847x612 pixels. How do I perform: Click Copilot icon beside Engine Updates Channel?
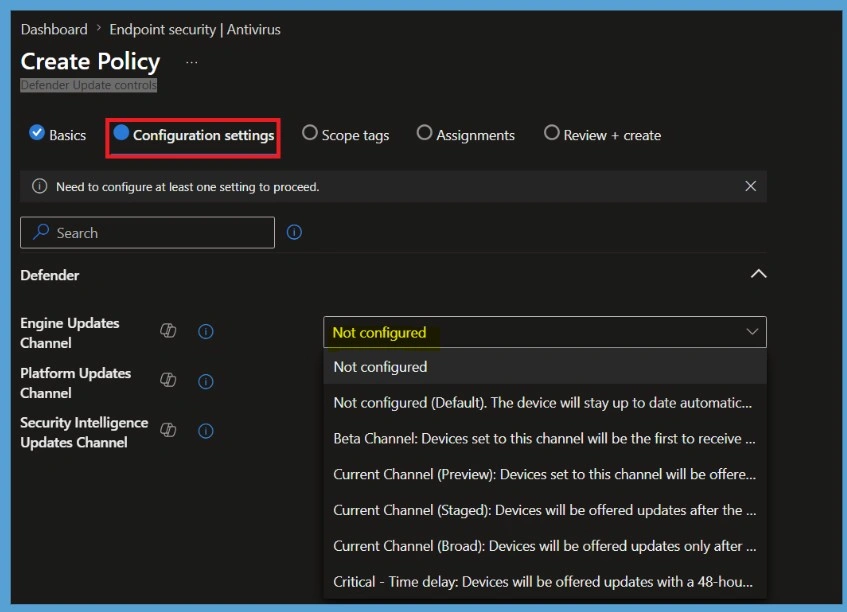168,331
